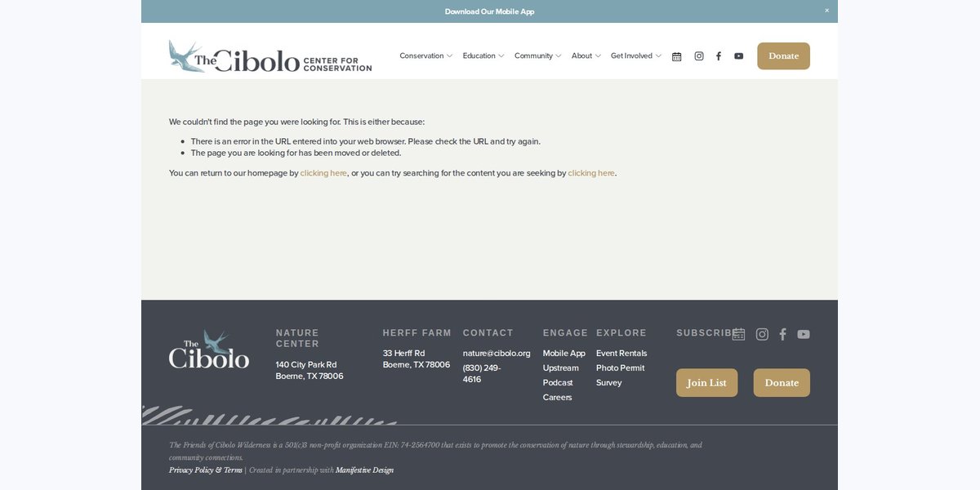Open the Get Involved menu
The image size is (980, 490).
(636, 56)
